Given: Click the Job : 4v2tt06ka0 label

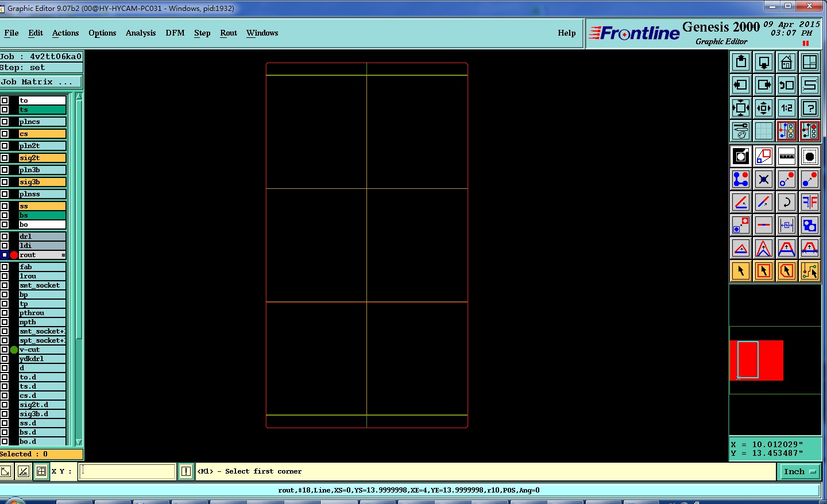Looking at the screenshot, I should tap(41, 56).
